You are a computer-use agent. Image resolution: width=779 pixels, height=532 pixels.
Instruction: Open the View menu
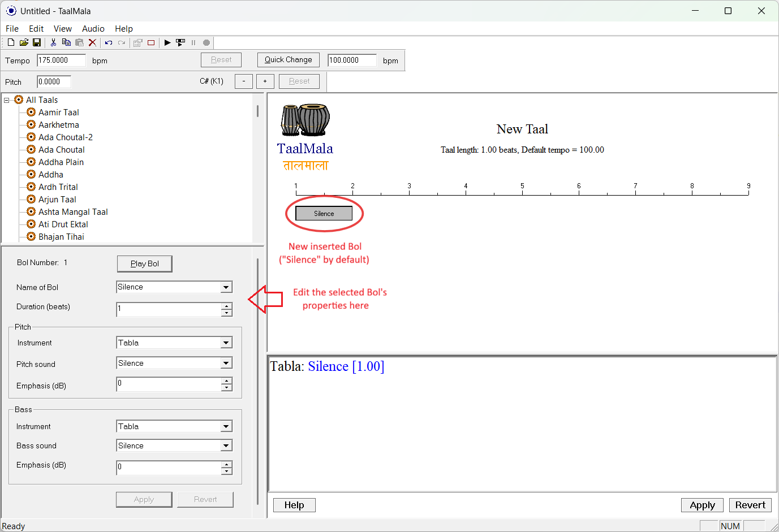coord(63,29)
